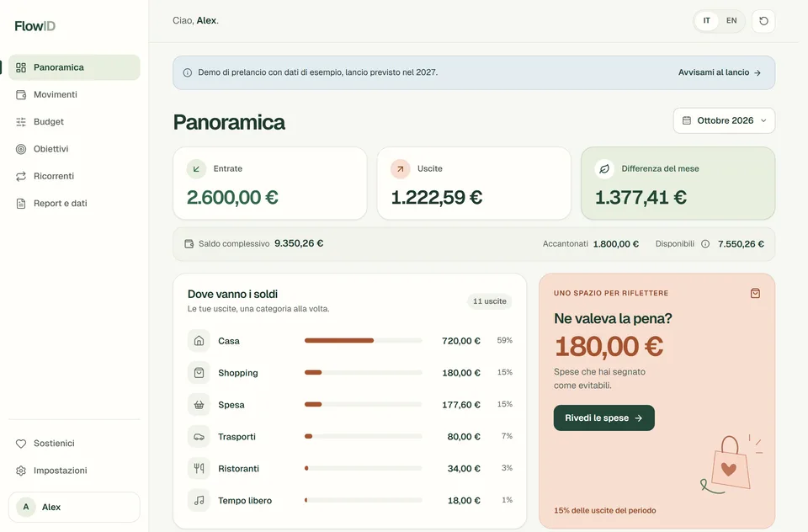Click Disponibili 7.550,26 € amount

click(741, 244)
